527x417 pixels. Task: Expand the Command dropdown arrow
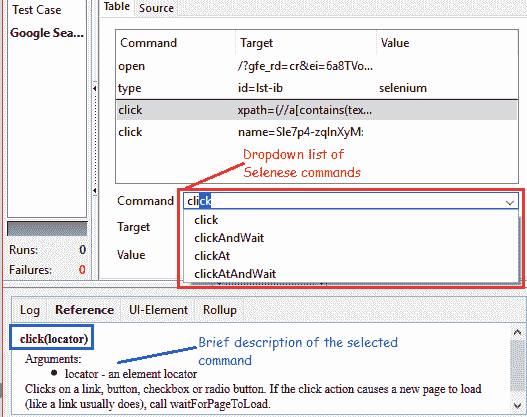(x=510, y=202)
